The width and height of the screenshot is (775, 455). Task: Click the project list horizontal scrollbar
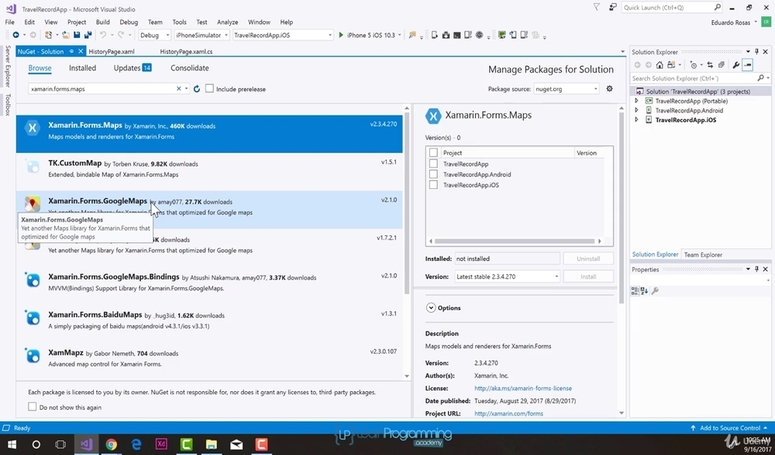point(515,241)
